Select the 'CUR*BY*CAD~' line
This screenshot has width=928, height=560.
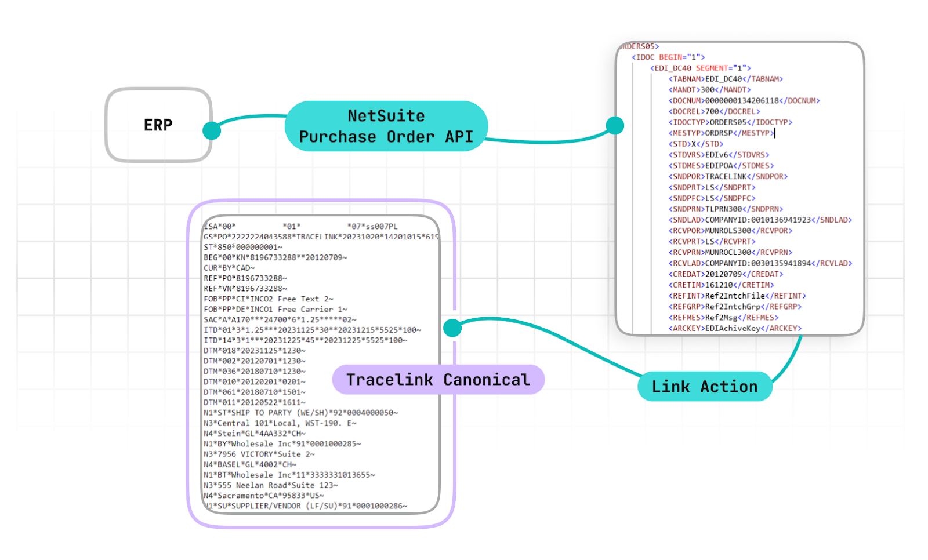(x=229, y=268)
